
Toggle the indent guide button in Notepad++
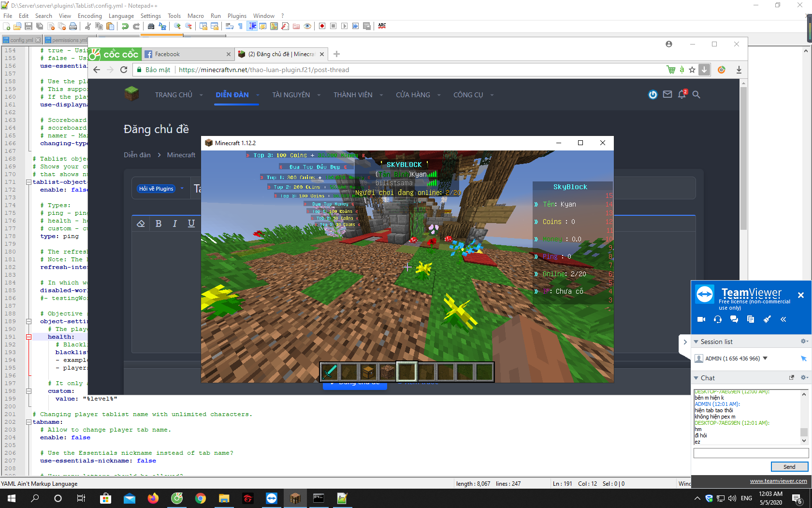point(252,26)
